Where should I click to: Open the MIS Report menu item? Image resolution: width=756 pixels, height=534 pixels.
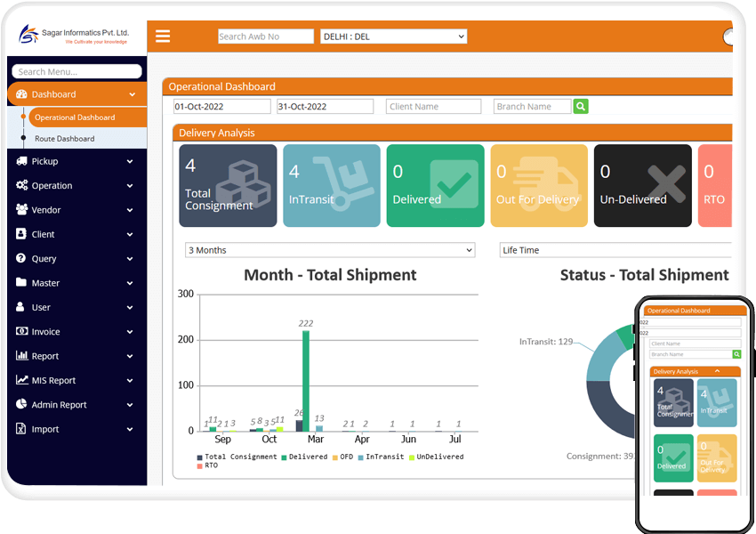[x=77, y=380]
